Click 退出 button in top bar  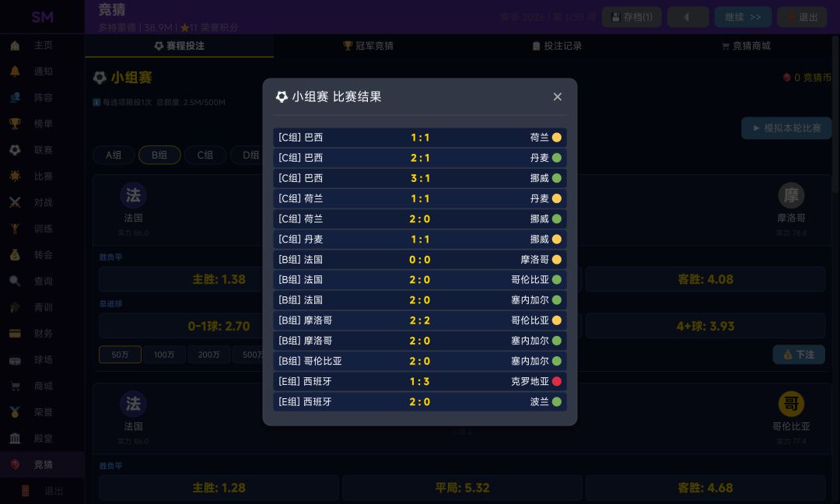coord(802,17)
